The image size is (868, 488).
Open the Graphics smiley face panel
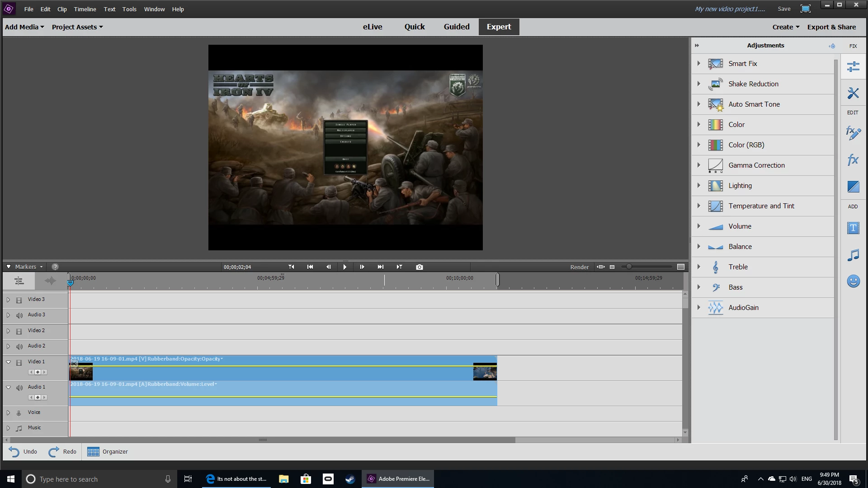point(853,282)
